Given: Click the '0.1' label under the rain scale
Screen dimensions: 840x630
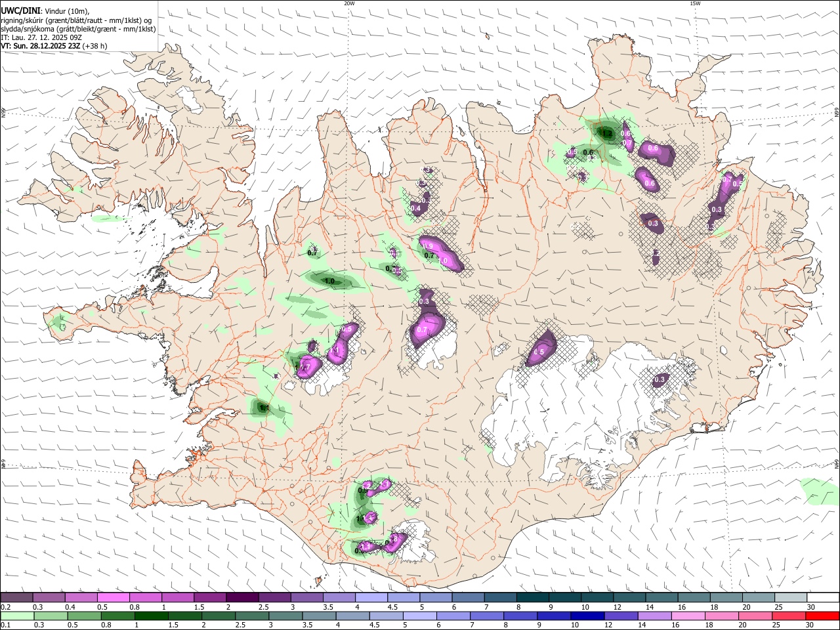Looking at the screenshot, I should 5,625.
